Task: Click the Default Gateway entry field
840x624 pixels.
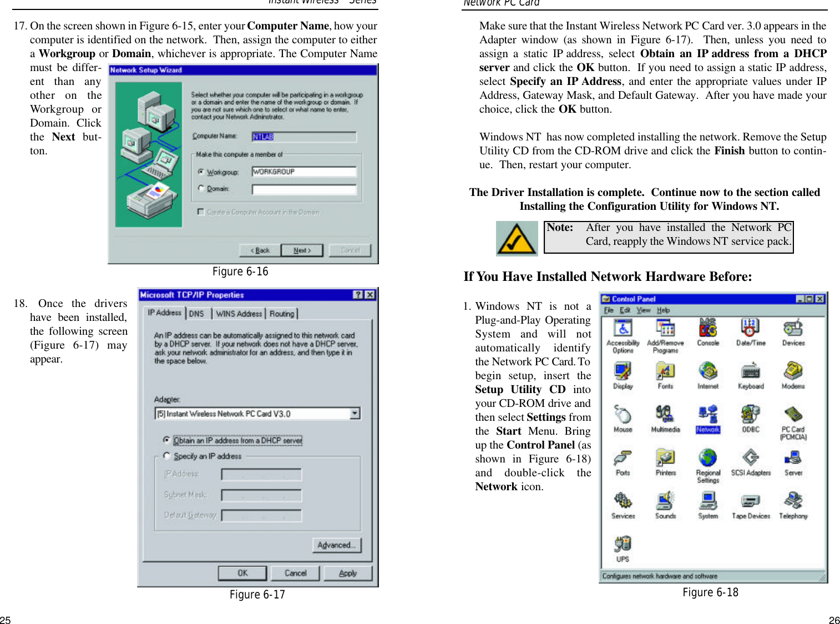Action: [261, 515]
